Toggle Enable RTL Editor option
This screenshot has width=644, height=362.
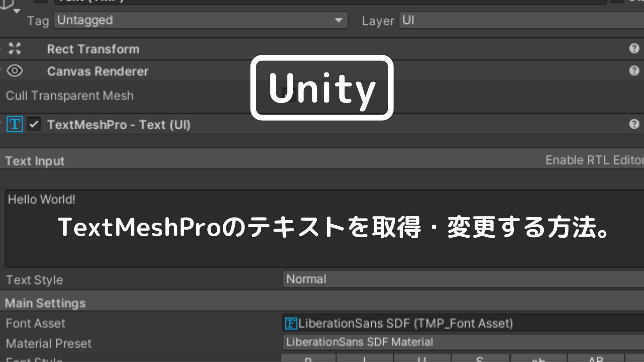594,160
